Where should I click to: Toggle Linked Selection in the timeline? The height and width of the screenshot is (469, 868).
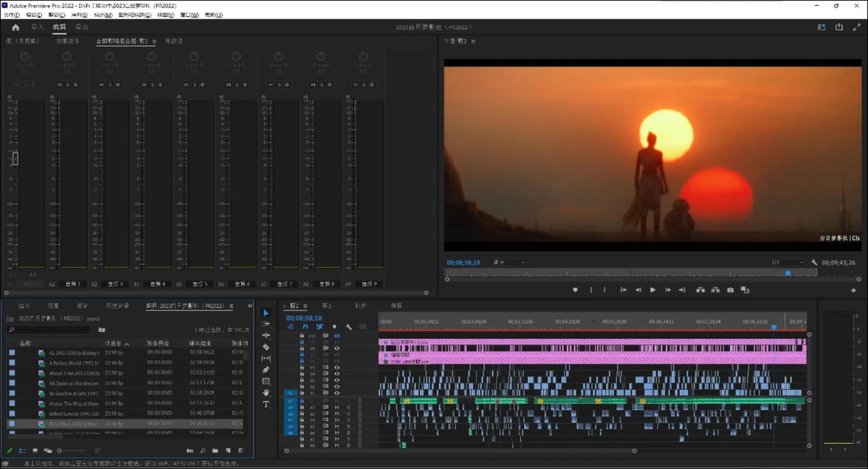320,327
